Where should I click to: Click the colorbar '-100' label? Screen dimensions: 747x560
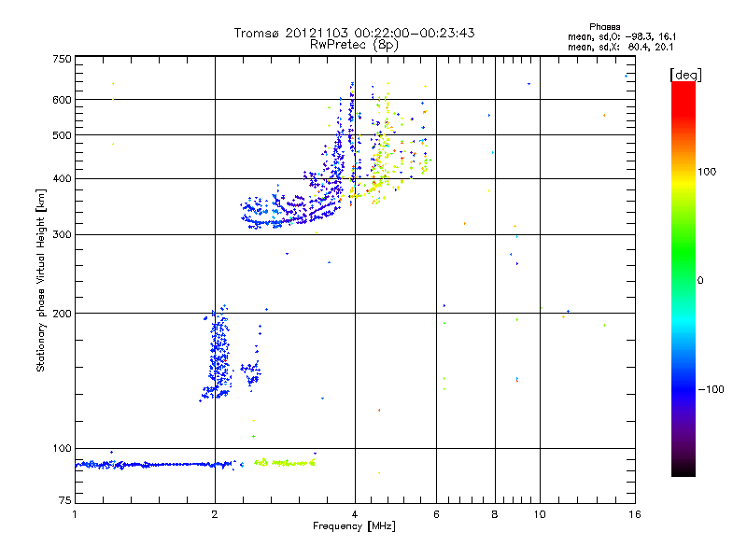coord(711,389)
